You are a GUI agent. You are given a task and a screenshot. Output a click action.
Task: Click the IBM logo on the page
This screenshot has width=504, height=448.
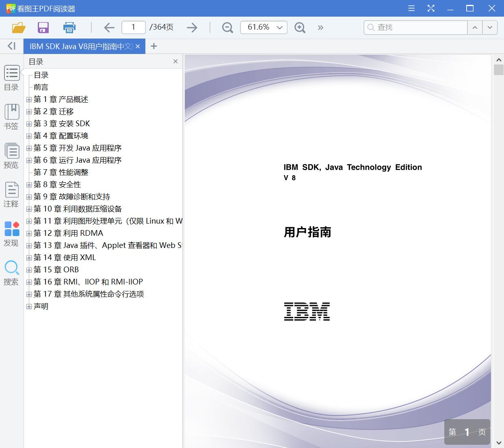(307, 311)
